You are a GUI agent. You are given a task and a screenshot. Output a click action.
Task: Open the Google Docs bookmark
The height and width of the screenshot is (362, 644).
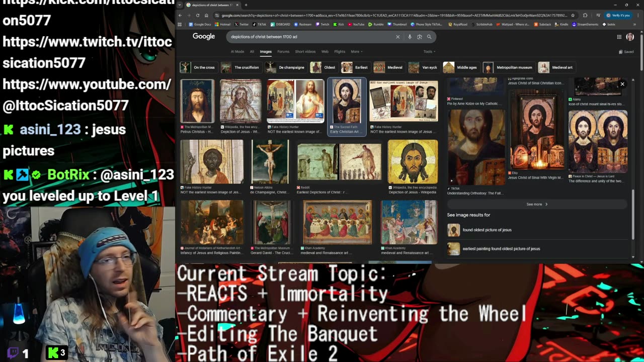coord(200,24)
